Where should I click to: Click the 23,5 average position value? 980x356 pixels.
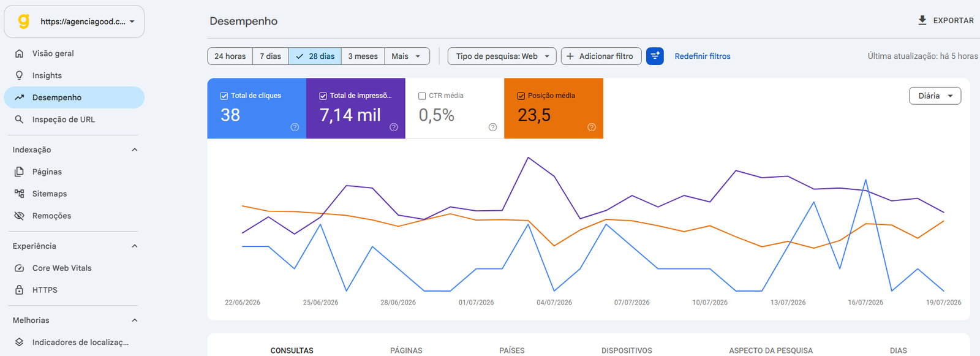[534, 115]
